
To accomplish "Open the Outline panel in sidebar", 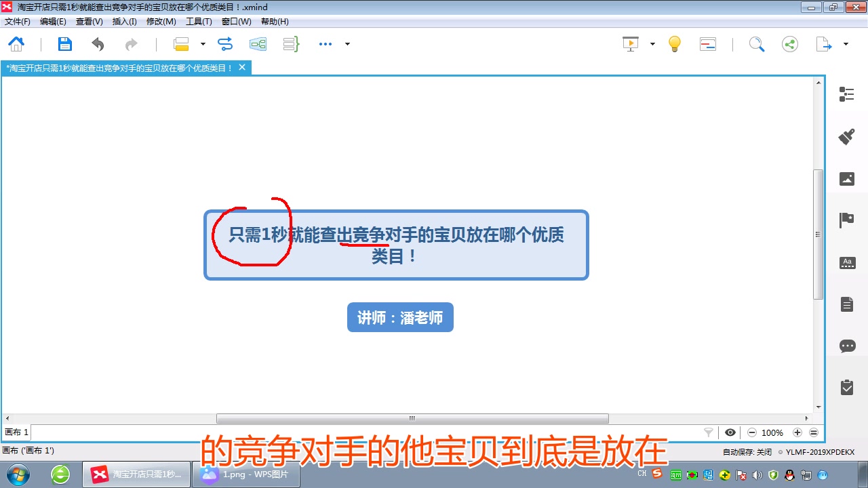I will tap(847, 94).
